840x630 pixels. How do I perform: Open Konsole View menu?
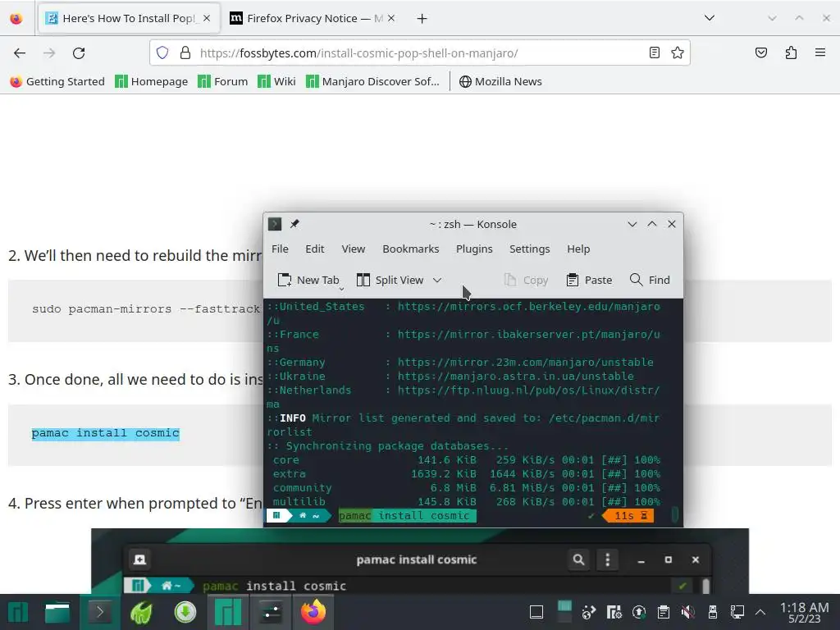point(353,249)
